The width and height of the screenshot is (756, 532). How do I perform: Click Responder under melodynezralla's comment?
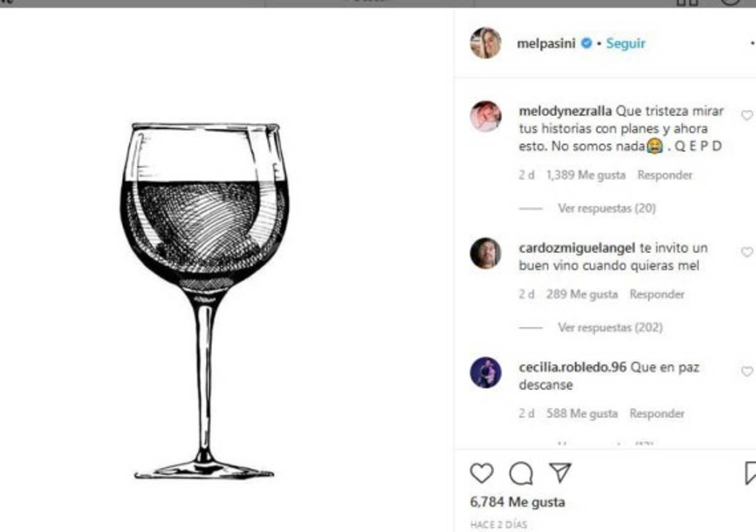pos(665,175)
